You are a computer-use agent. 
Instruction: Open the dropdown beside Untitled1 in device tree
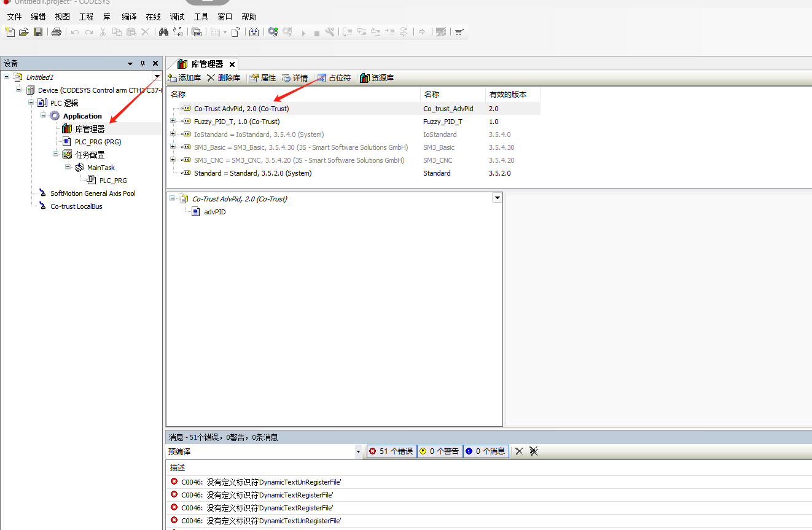click(157, 77)
